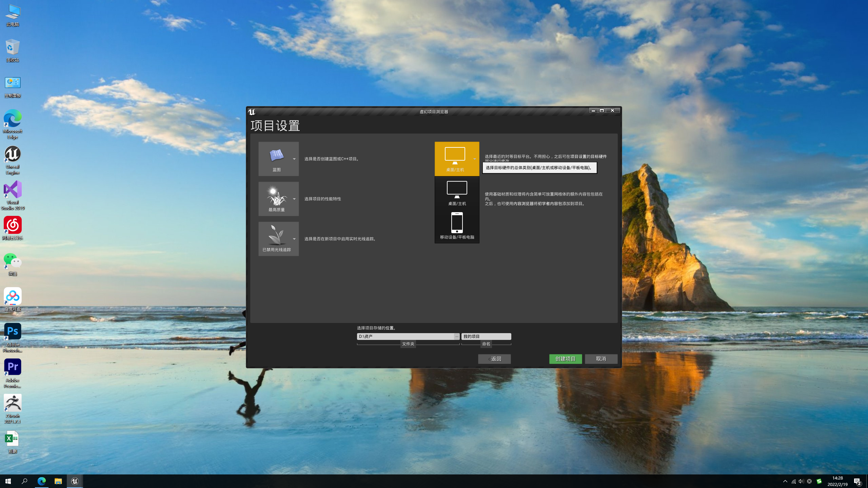Click Unreal Engine taskbar button
This screenshot has height=488, width=868.
75,481
